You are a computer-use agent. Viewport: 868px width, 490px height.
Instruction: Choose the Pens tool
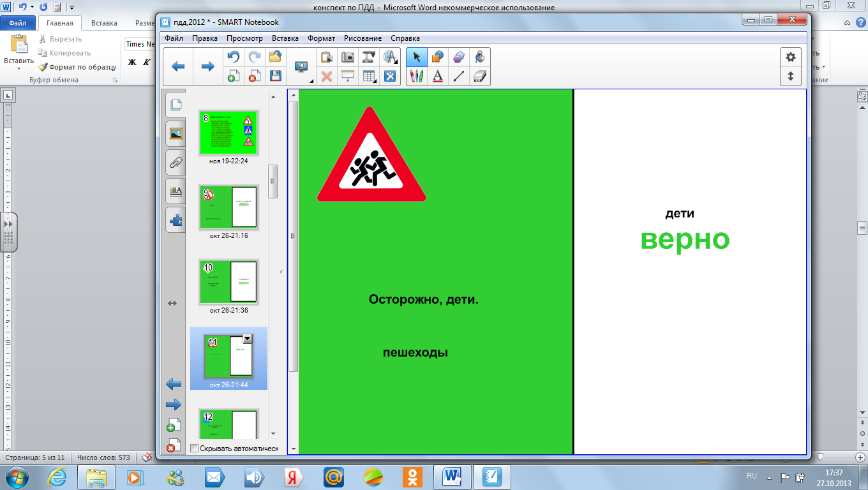[416, 76]
